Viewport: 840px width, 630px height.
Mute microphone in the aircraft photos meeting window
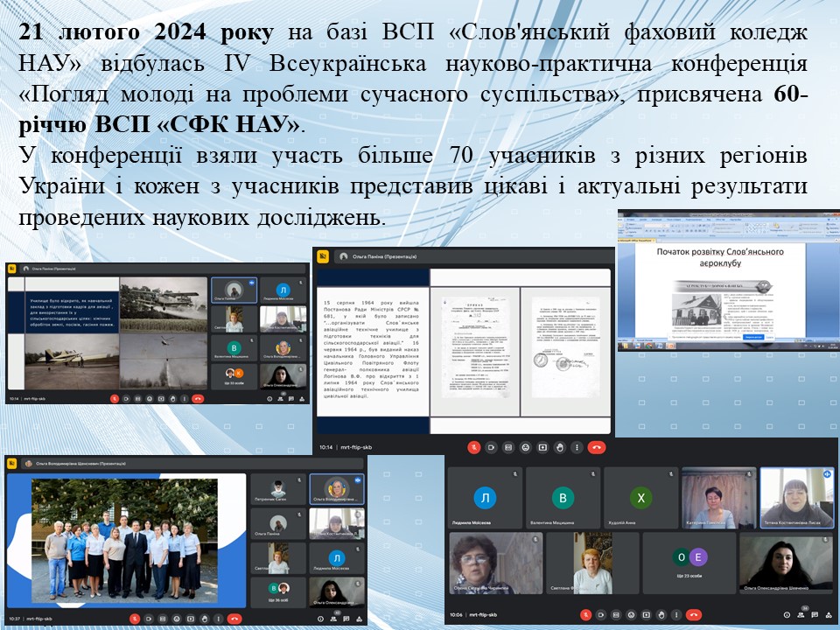click(115, 399)
